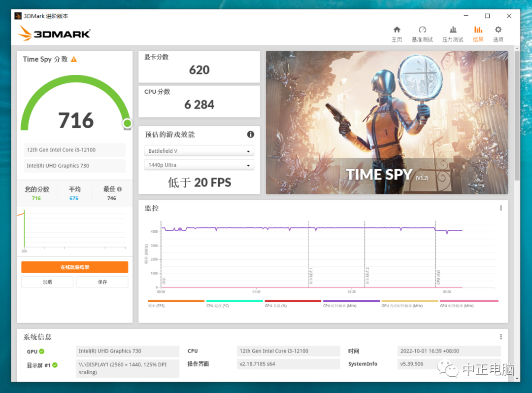Click the vertical scrollbar on the right edge
532x393 pixels.
tap(517, 115)
